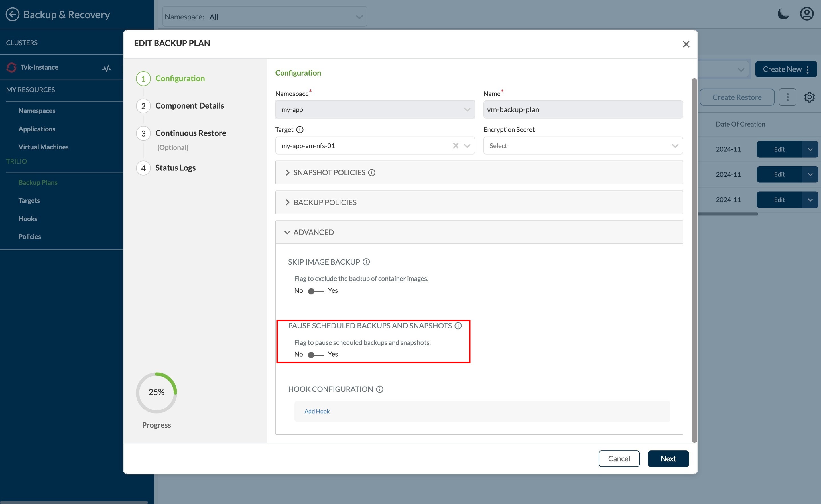Viewport: 821px width, 504px height.
Task: Toggle the Pause Scheduled Backups switch
Action: click(316, 355)
